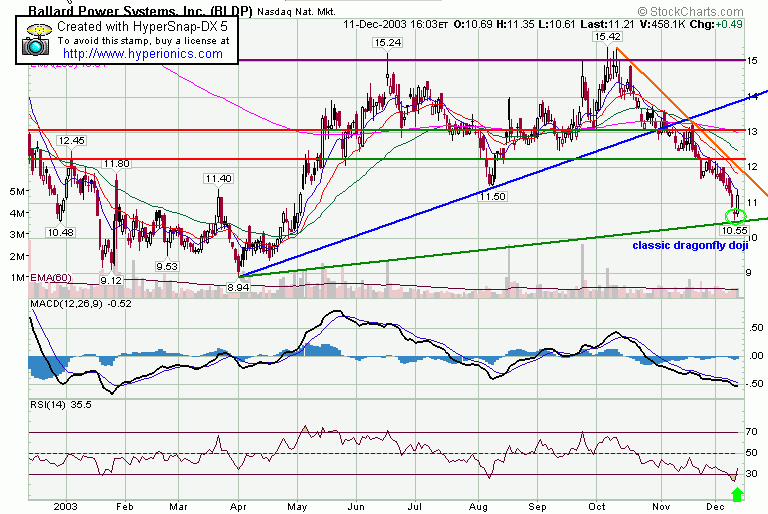Image resolution: width=768 pixels, height=514 pixels.
Task: Click the 15.24 June peak price label
Action: pyautogui.click(x=387, y=43)
